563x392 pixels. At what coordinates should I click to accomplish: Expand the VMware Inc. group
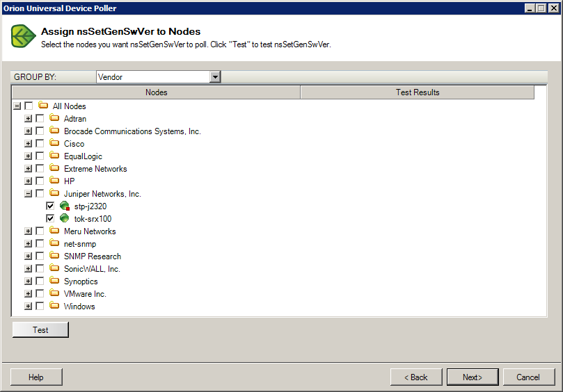tap(28, 294)
